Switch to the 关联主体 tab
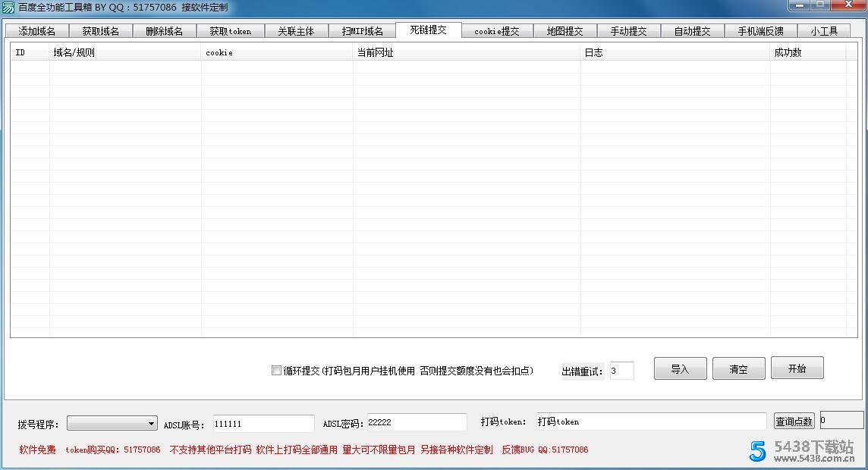This screenshot has height=470, width=868. [296, 31]
